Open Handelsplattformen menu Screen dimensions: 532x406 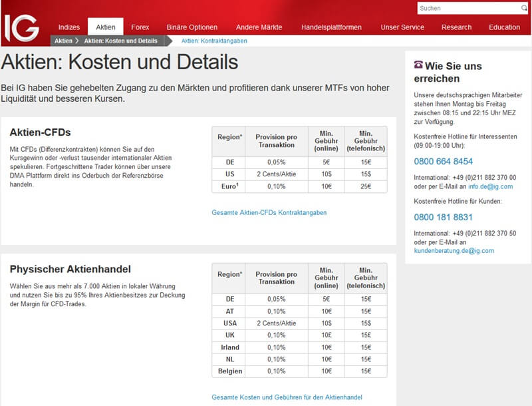pos(331,27)
